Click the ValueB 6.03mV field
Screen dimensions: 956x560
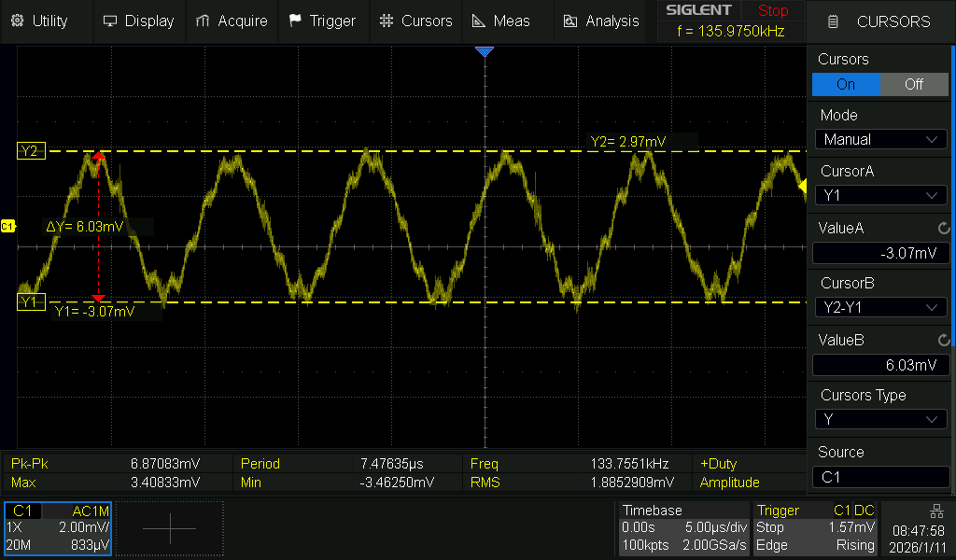tap(881, 365)
